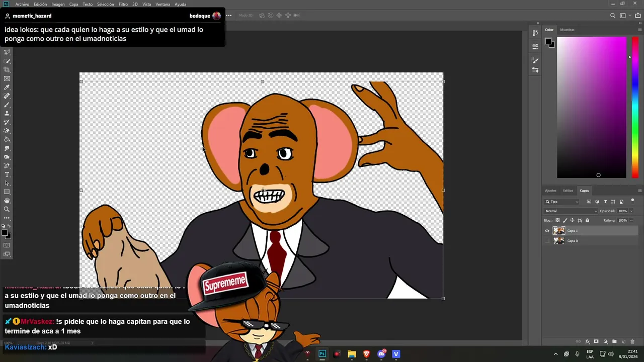Lock image pixels with brush lock icon
Screen dimensions: 644x362
(x=565, y=220)
